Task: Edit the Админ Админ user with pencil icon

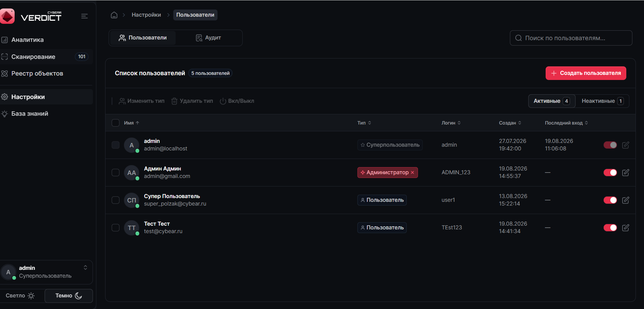Action: coord(626,173)
